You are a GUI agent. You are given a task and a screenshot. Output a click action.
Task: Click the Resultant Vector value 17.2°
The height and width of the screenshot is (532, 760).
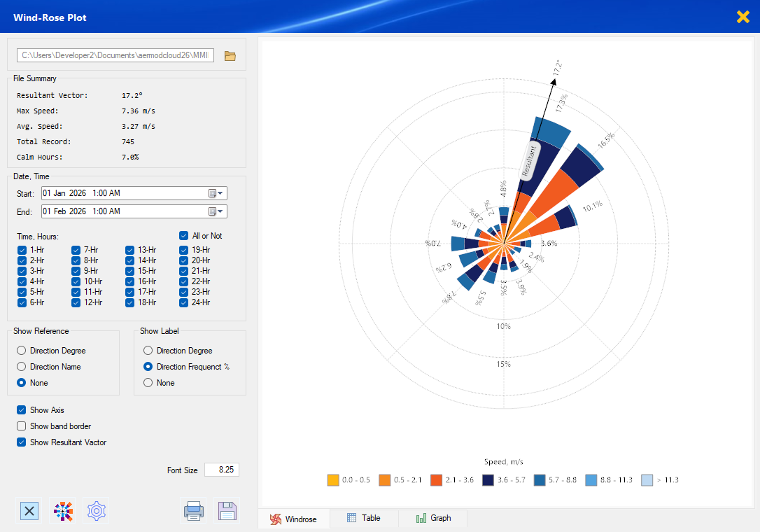(132, 95)
